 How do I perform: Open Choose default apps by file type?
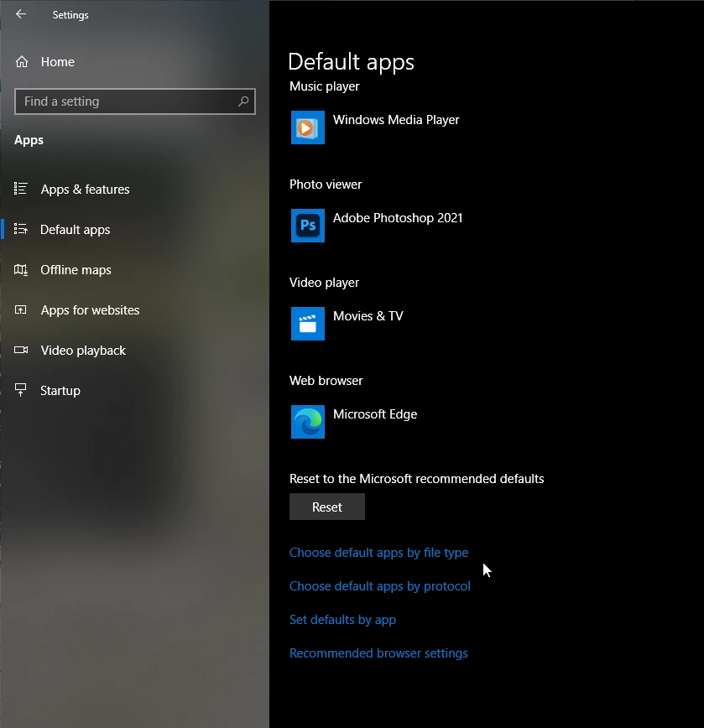point(378,553)
